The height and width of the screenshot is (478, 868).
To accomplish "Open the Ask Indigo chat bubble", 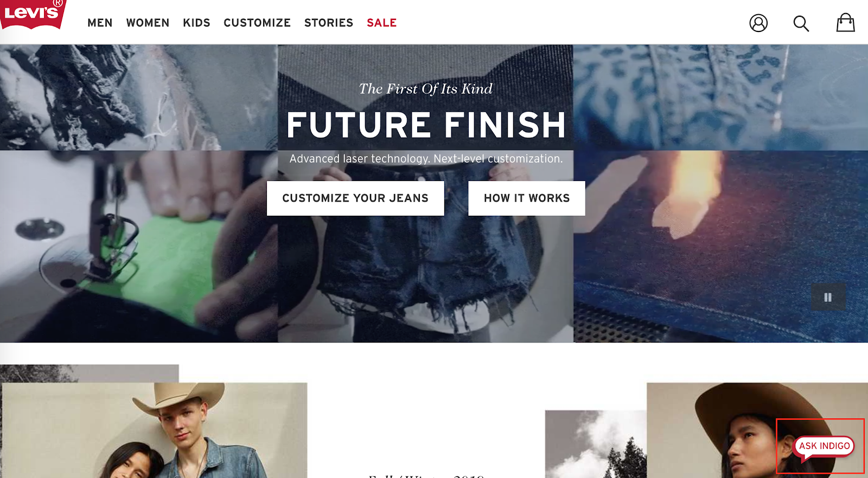I will (x=824, y=447).
